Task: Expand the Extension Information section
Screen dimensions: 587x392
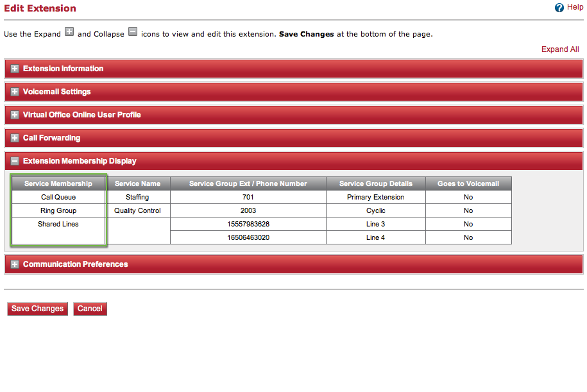Action: 15,69
